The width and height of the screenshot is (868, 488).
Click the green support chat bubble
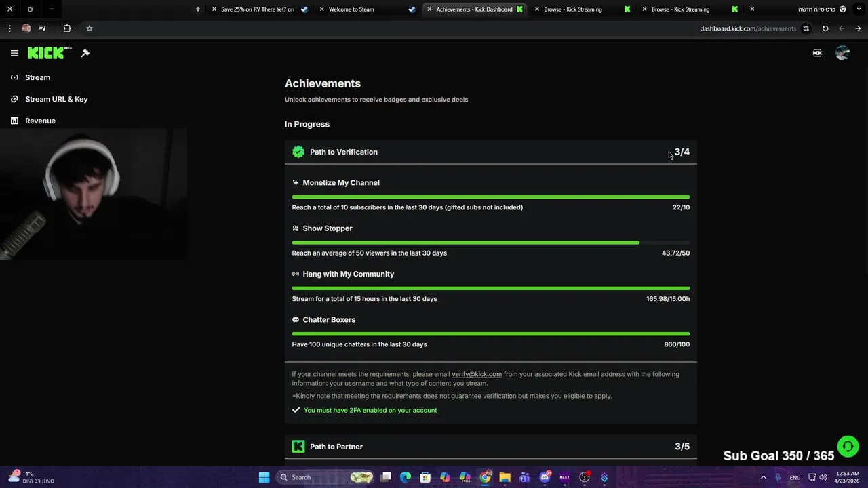tap(848, 447)
